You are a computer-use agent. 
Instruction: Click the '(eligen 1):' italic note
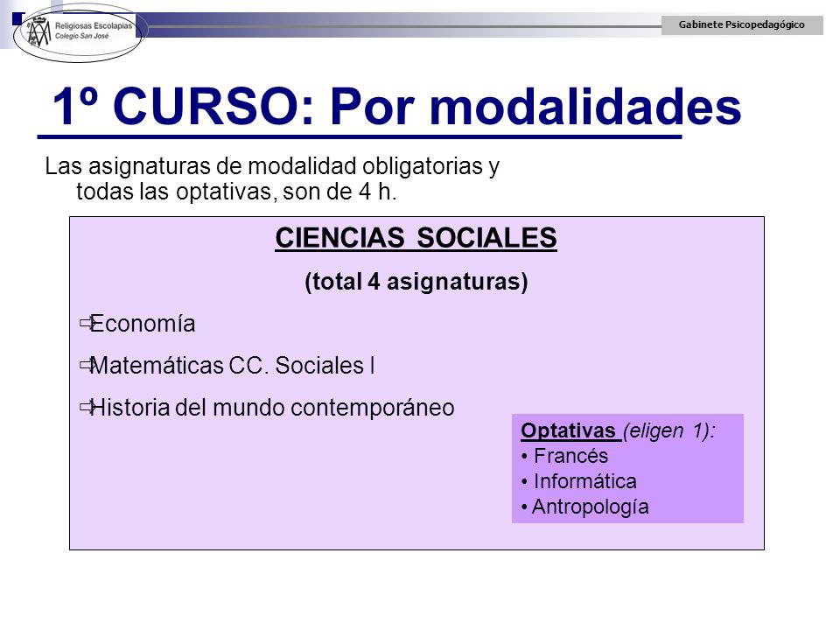point(669,430)
